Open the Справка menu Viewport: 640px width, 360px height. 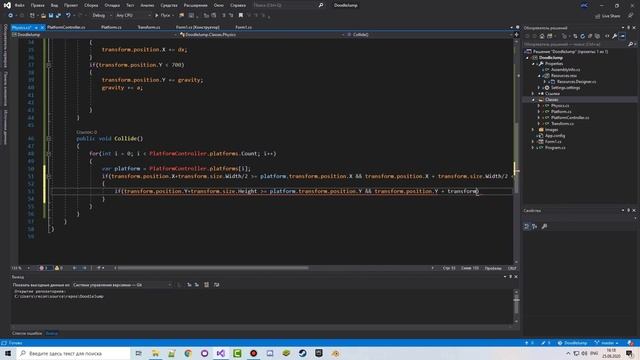238,5
